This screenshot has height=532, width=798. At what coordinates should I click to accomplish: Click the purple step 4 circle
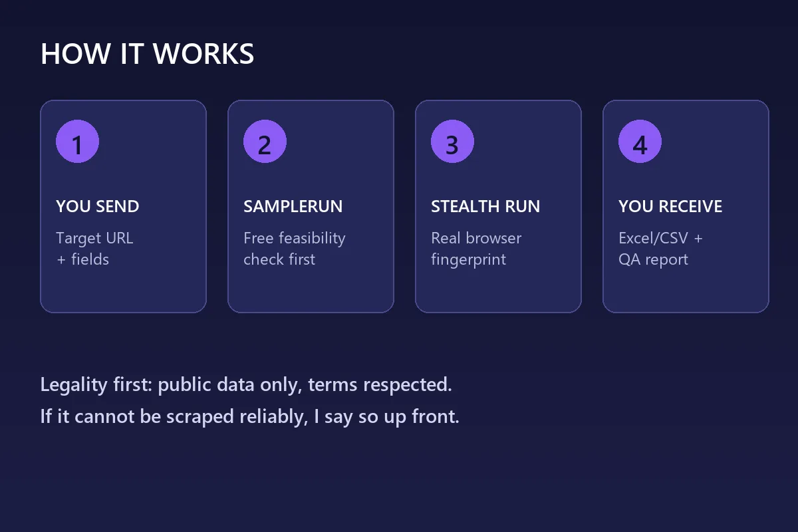pyautogui.click(x=640, y=141)
